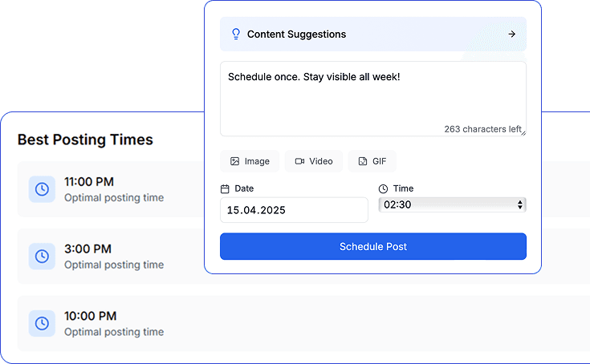Viewport: 590px width, 364px height.
Task: Click clock icon for 10:00 PM slot
Action: (x=42, y=324)
